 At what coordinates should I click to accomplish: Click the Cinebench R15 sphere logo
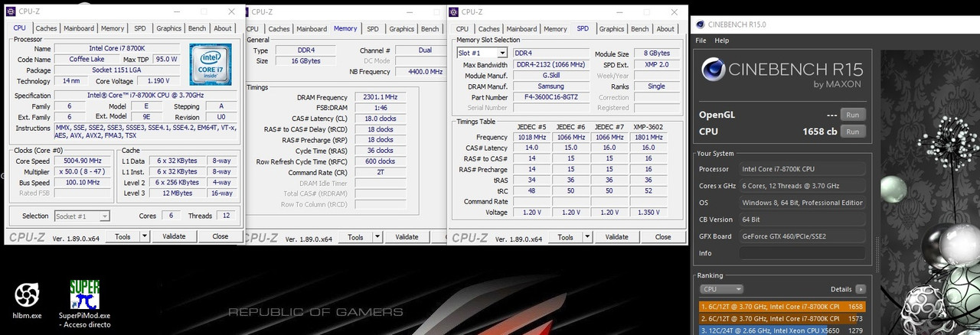tap(712, 70)
